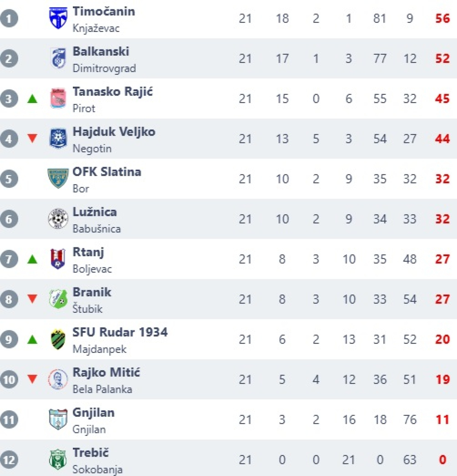This screenshot has height=476, width=457.
Task: Click Timočanin's 56 points value
Action: tap(442, 18)
